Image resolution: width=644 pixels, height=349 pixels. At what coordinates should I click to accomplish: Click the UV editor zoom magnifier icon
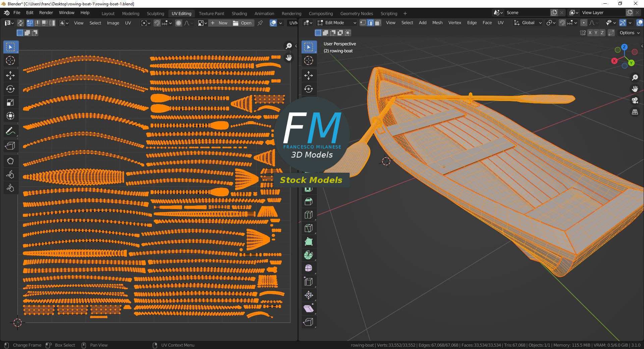[x=288, y=46]
